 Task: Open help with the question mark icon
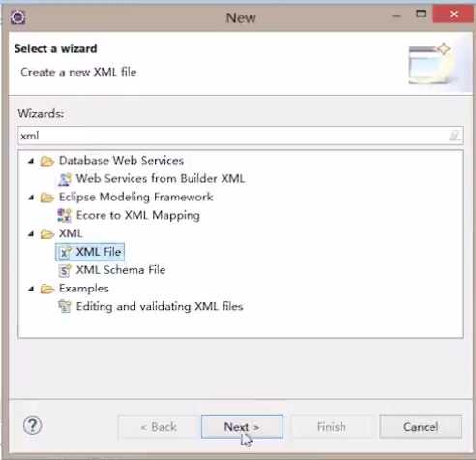tap(33, 425)
